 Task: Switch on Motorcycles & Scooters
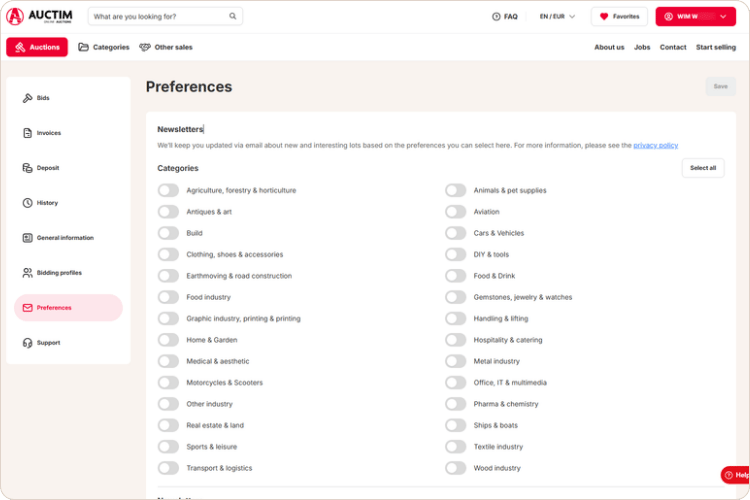point(168,382)
